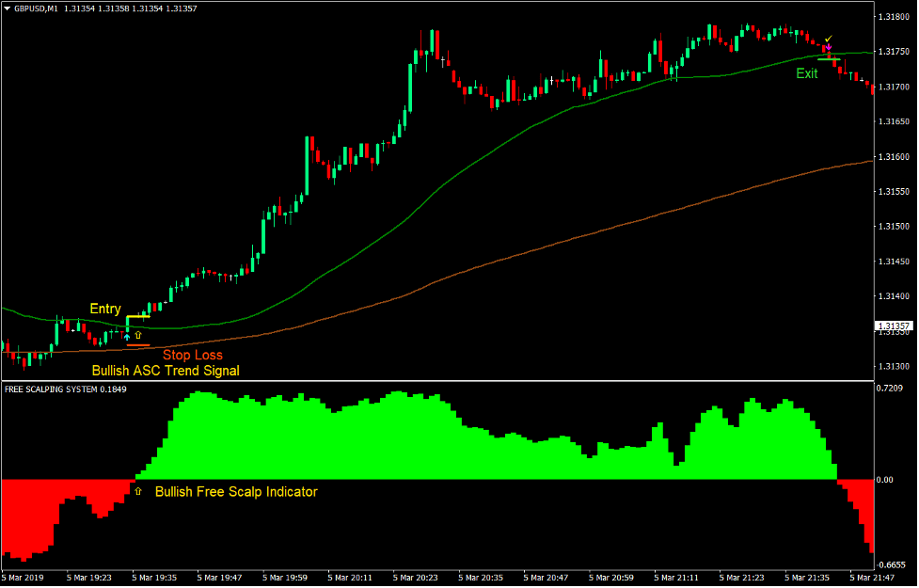Click the orange Stop Loss level line
This screenshot has width=919, height=588.
[x=136, y=344]
